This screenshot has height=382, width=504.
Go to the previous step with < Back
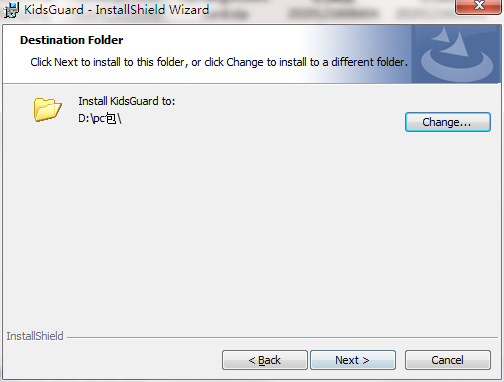click(265, 360)
